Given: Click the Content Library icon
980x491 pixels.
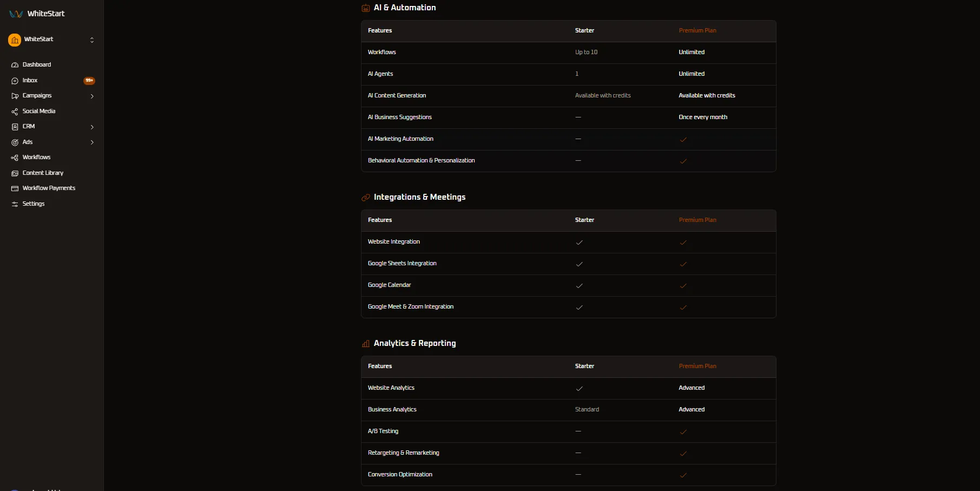Looking at the screenshot, I should [x=15, y=173].
